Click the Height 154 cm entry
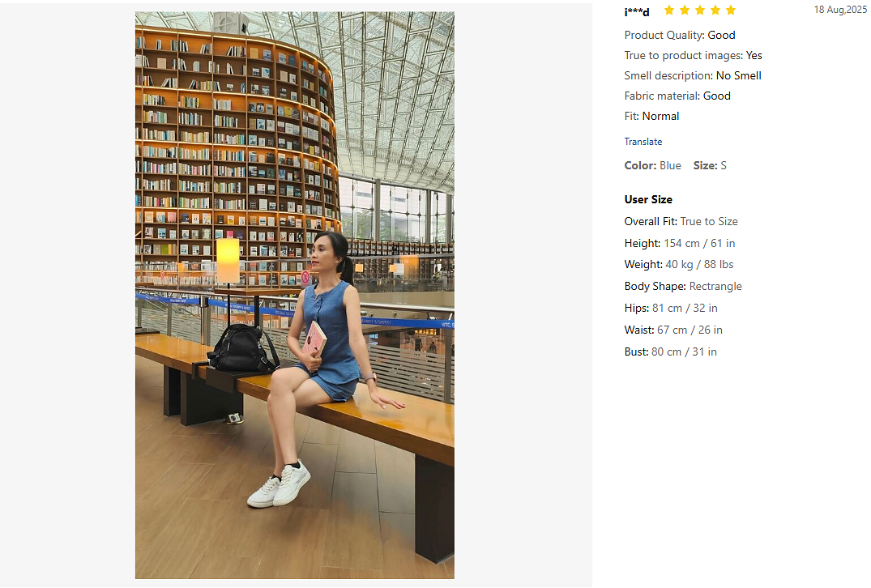 (679, 243)
